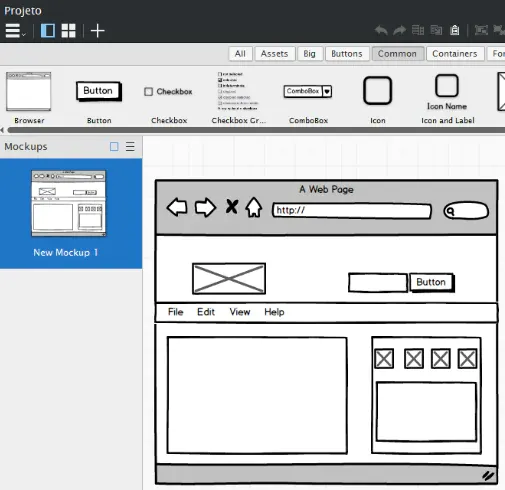Select the crossed image placeholder in the mockup
This screenshot has width=505, height=490.
(x=229, y=279)
